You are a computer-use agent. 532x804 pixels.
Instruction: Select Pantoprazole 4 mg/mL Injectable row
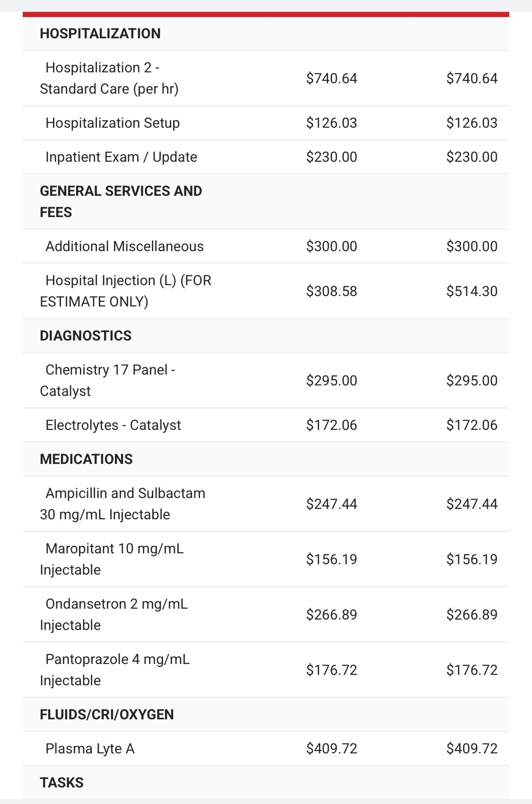pos(266,670)
